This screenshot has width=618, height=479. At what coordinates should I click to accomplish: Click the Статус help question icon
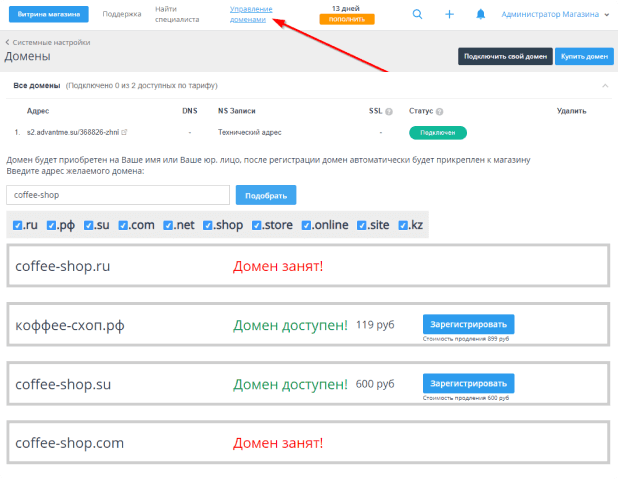click(x=439, y=111)
